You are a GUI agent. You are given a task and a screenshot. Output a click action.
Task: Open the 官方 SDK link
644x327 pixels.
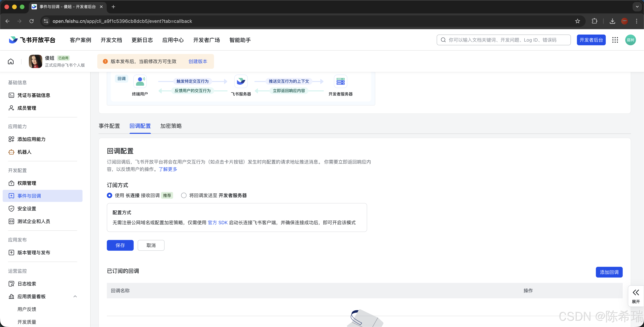(218, 223)
